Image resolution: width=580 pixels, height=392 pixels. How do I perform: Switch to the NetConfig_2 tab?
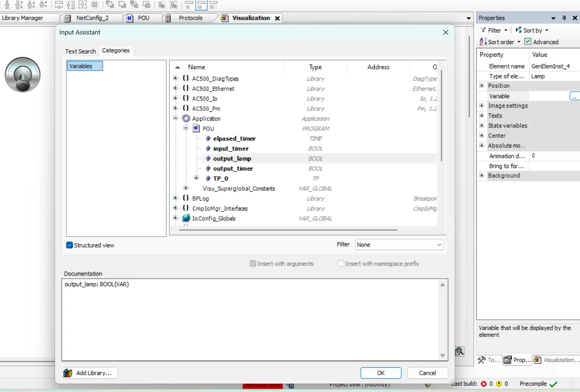tap(92, 18)
